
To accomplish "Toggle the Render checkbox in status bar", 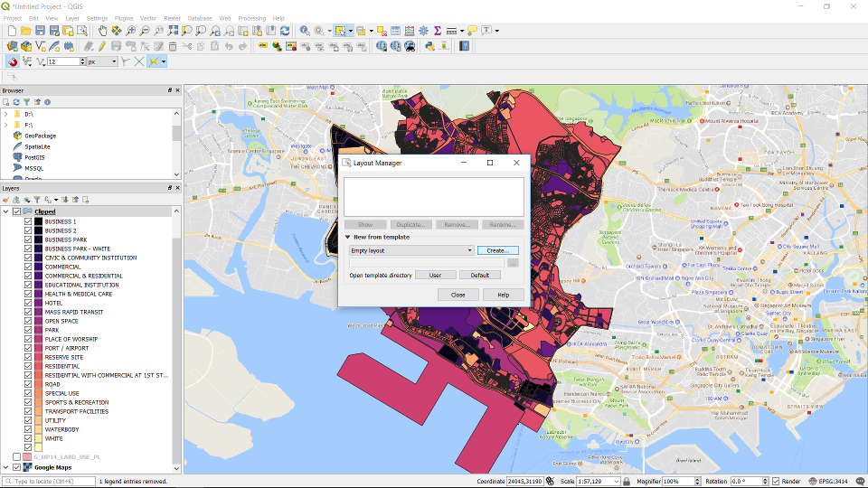I will (776, 482).
